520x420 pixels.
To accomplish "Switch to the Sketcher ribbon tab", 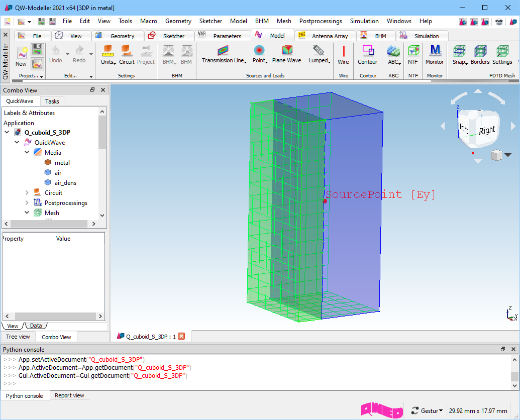I will [169, 36].
